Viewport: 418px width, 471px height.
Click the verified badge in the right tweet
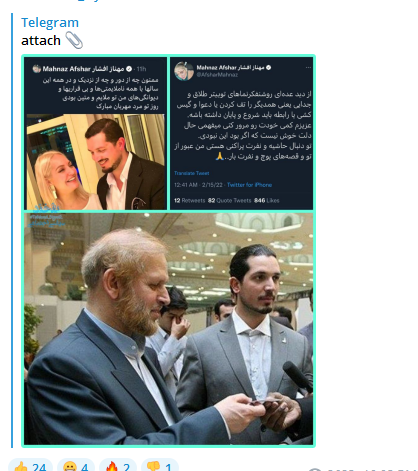tap(269, 67)
